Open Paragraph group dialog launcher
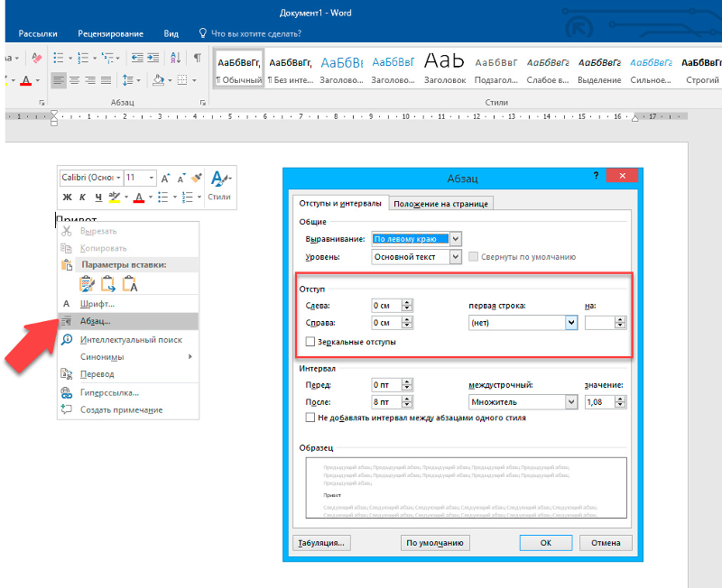Viewport: 722px width, 588px height. click(202, 103)
